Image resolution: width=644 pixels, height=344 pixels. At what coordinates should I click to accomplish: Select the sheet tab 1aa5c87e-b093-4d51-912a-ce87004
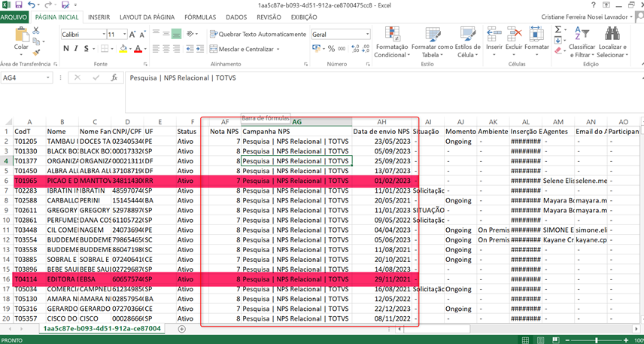[x=102, y=329]
